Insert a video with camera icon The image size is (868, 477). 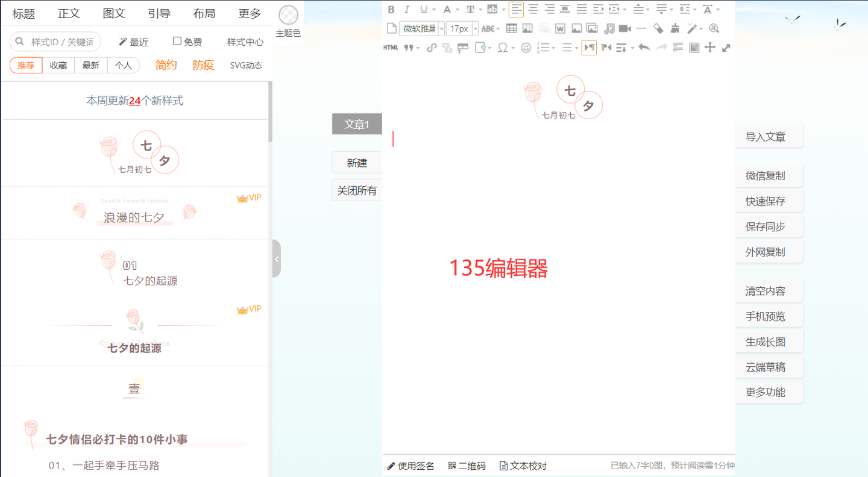[624, 28]
